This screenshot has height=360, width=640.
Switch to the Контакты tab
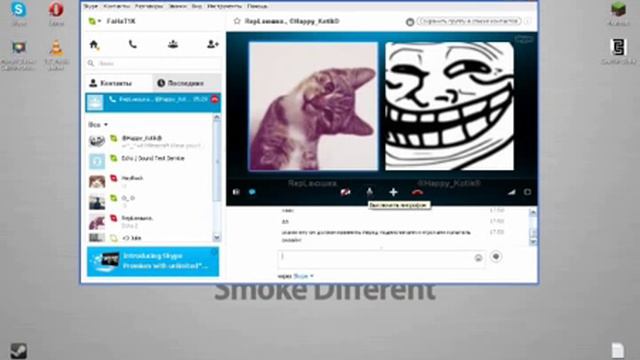119,83
